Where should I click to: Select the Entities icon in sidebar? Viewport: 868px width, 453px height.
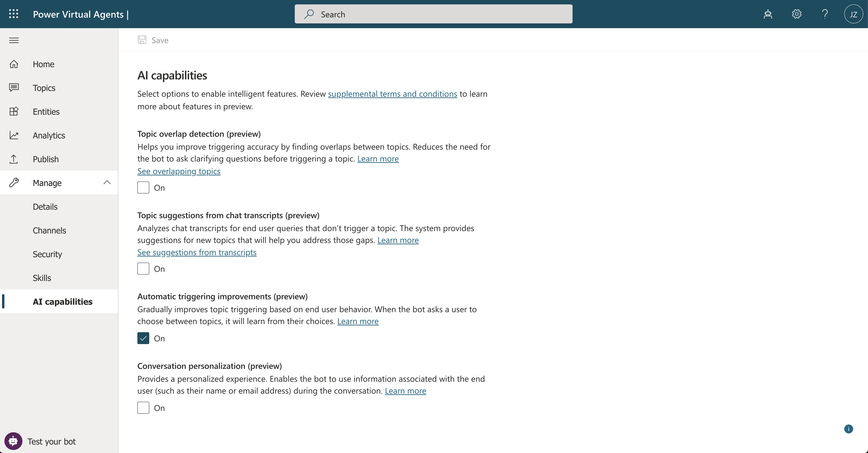pyautogui.click(x=14, y=111)
